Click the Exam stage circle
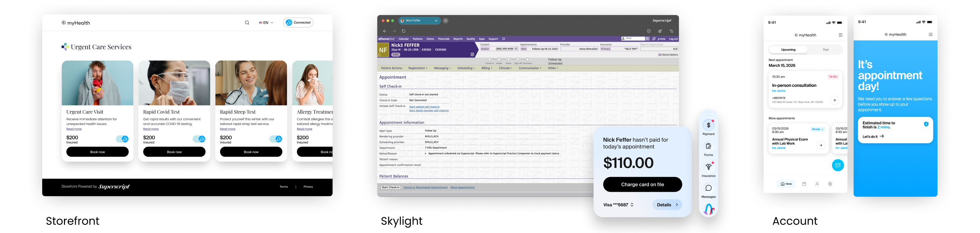 [509, 60]
